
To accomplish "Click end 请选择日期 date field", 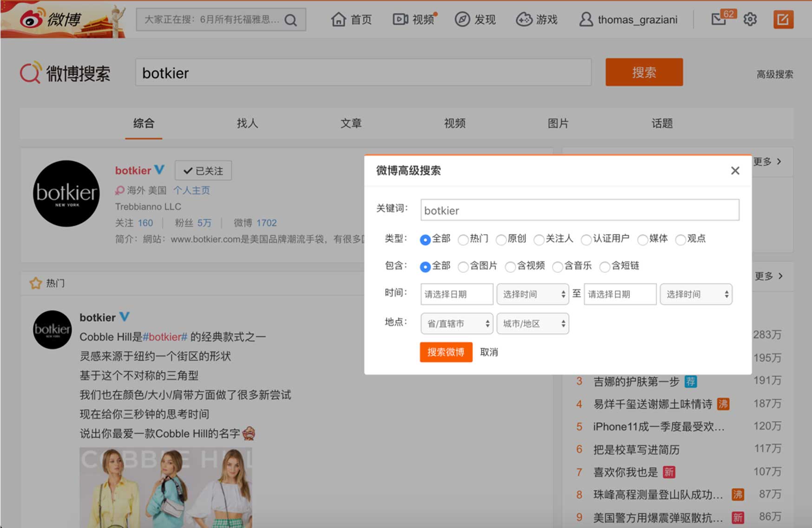I will click(620, 294).
